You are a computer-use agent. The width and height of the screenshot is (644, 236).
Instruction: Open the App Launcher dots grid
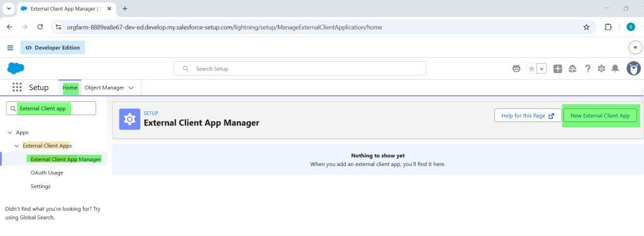click(x=17, y=87)
